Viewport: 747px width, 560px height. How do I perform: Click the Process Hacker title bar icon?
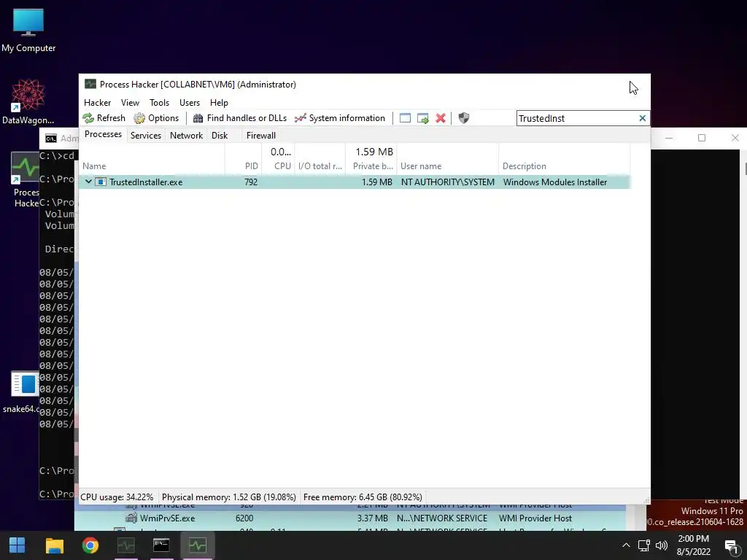[x=90, y=84]
